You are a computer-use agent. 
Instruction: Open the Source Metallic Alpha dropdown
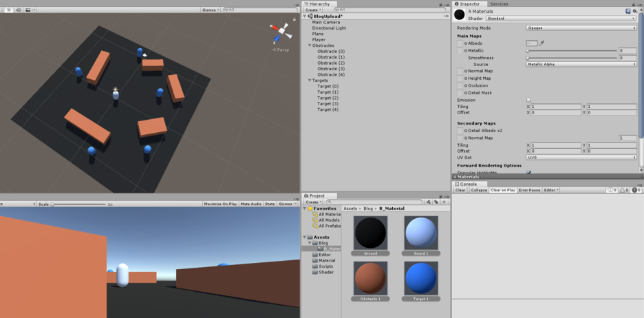point(581,65)
